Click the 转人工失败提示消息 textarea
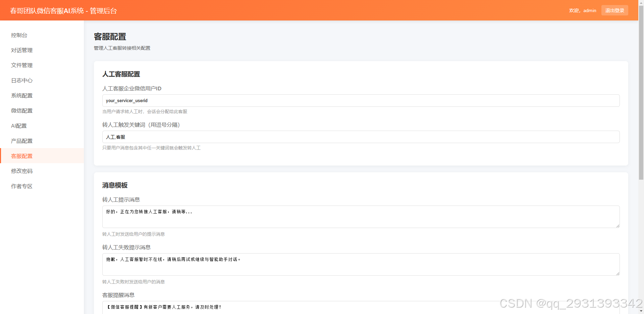 [x=361, y=264]
